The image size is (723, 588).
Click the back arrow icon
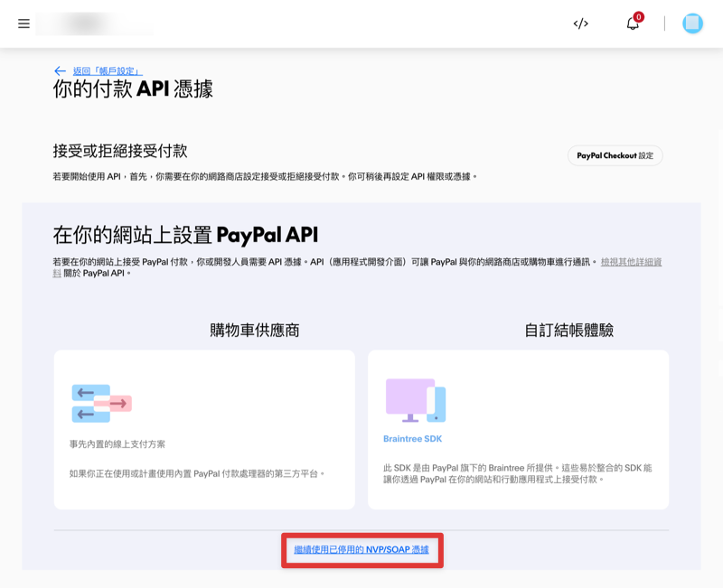pyautogui.click(x=60, y=71)
